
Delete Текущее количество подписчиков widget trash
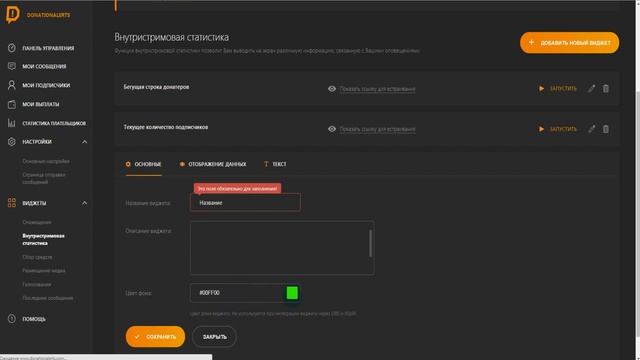tap(606, 129)
